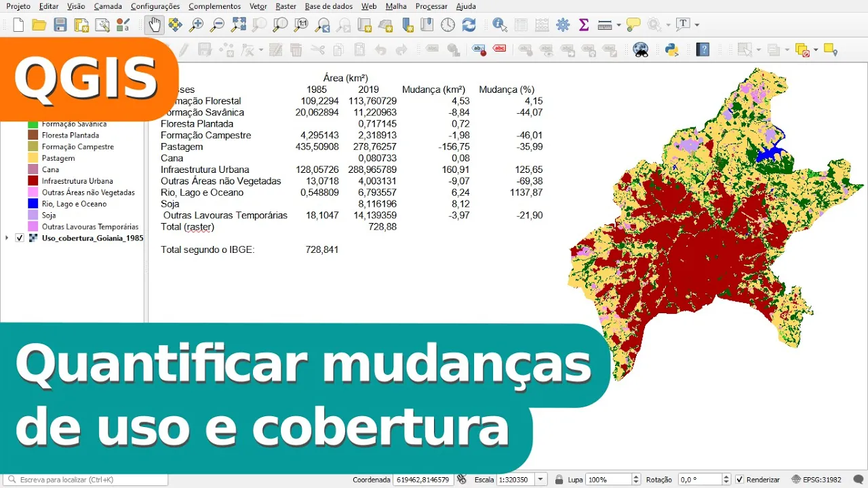The width and height of the screenshot is (868, 488).
Task: Toggle mouse extents display next to coordinate
Action: (x=462, y=480)
